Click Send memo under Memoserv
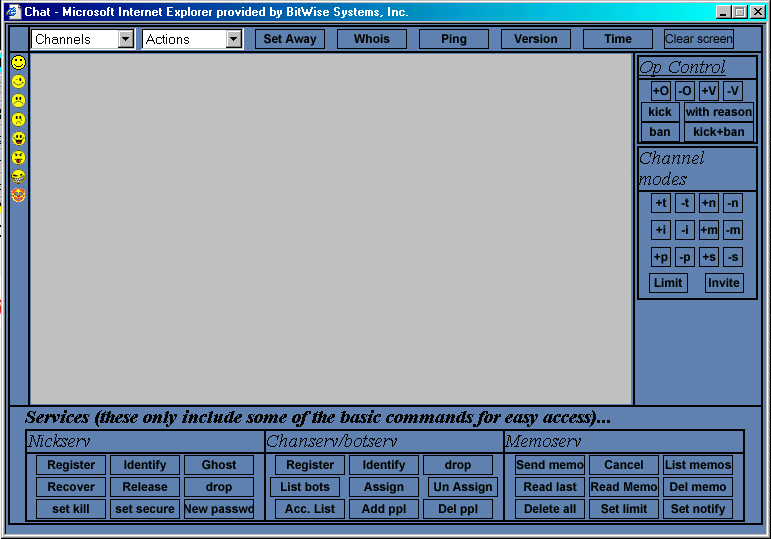 pyautogui.click(x=550, y=465)
